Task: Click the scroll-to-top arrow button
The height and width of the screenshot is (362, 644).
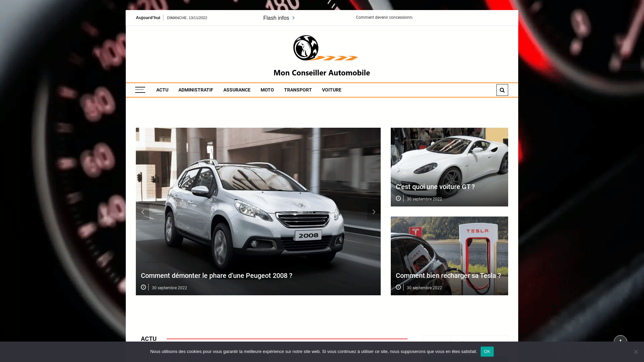Action: (621, 341)
